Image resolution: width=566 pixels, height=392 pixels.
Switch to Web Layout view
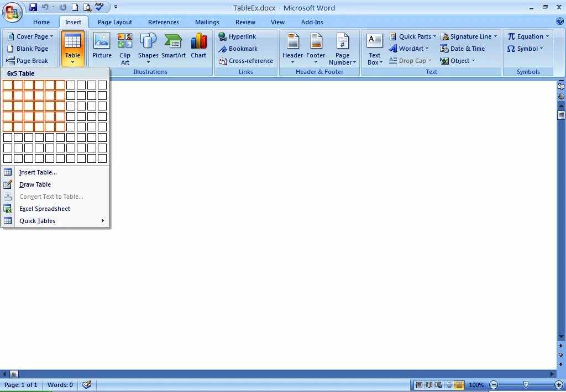pyautogui.click(x=438, y=385)
